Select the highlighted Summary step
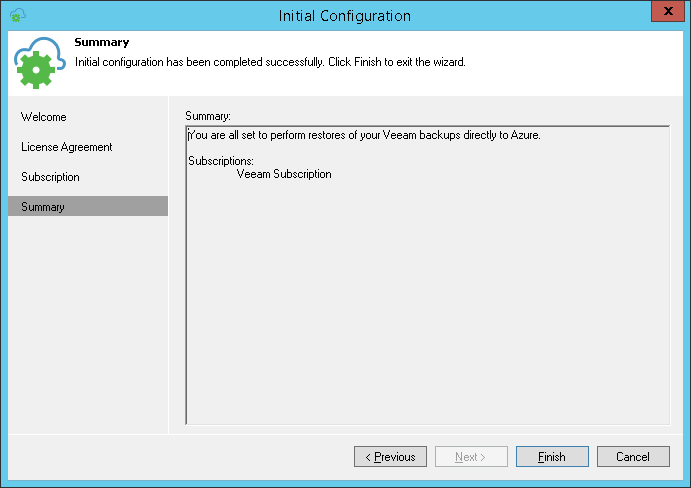 [x=43, y=207]
